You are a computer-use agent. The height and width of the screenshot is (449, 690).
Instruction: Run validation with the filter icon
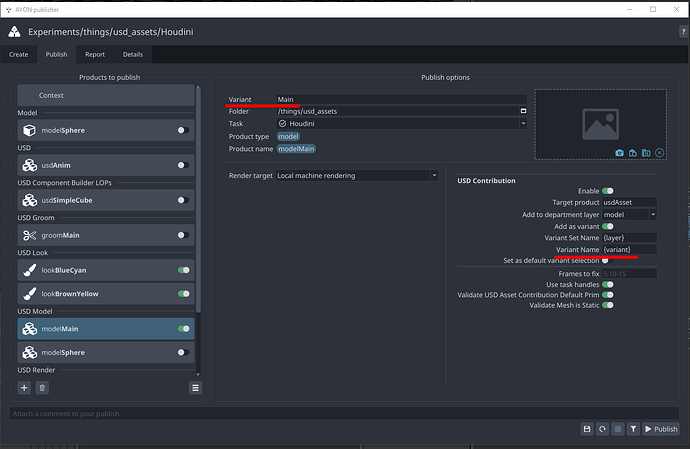pos(633,429)
